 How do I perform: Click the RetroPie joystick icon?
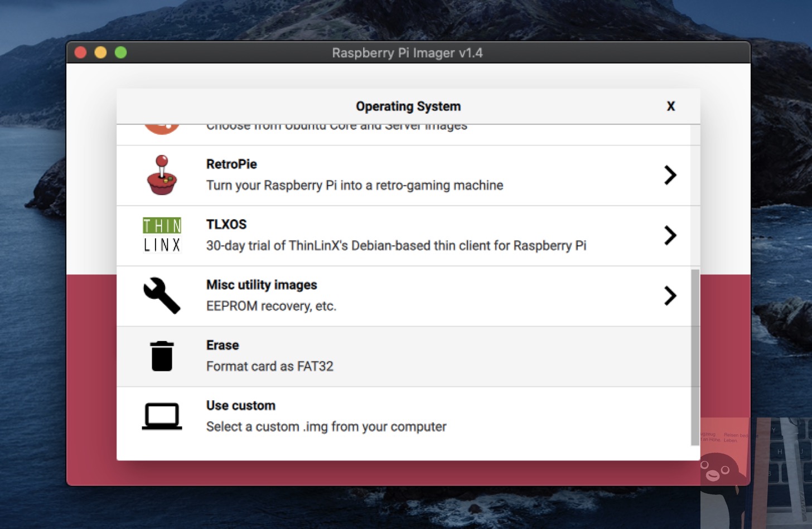point(162,175)
